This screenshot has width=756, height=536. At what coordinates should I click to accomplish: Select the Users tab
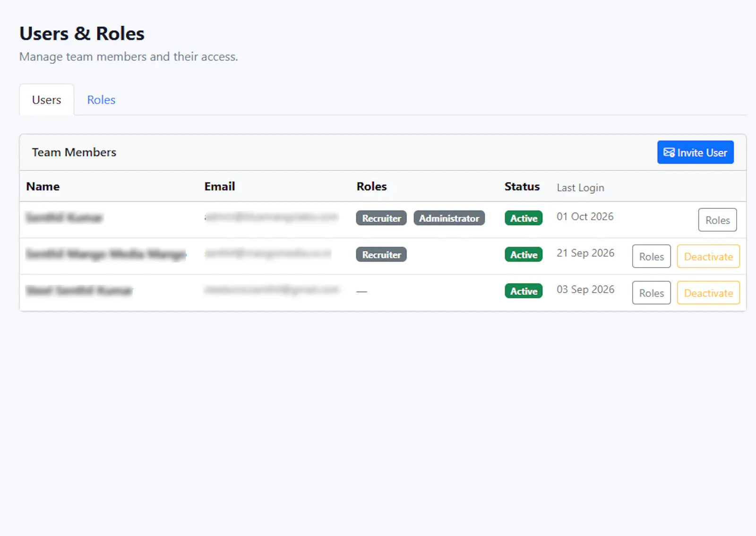46,100
